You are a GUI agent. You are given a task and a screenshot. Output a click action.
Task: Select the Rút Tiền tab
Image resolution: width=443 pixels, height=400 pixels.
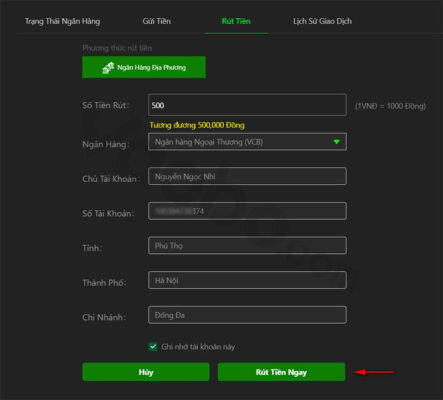pyautogui.click(x=236, y=21)
